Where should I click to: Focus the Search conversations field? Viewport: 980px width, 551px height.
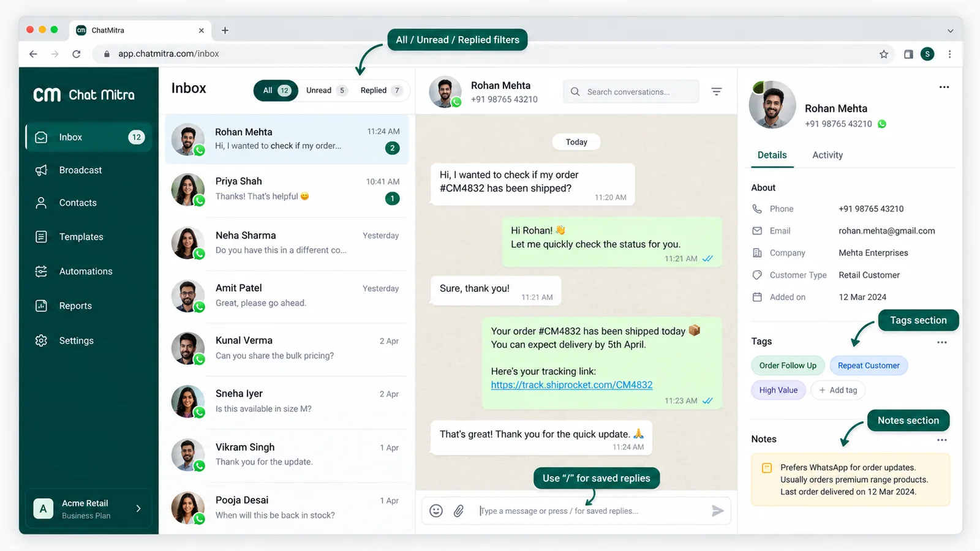[x=631, y=92]
